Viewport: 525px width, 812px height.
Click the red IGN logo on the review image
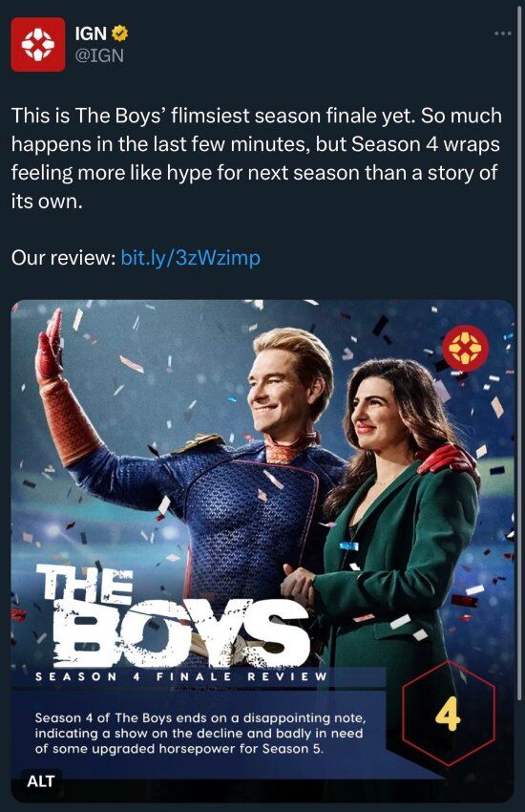point(466,348)
